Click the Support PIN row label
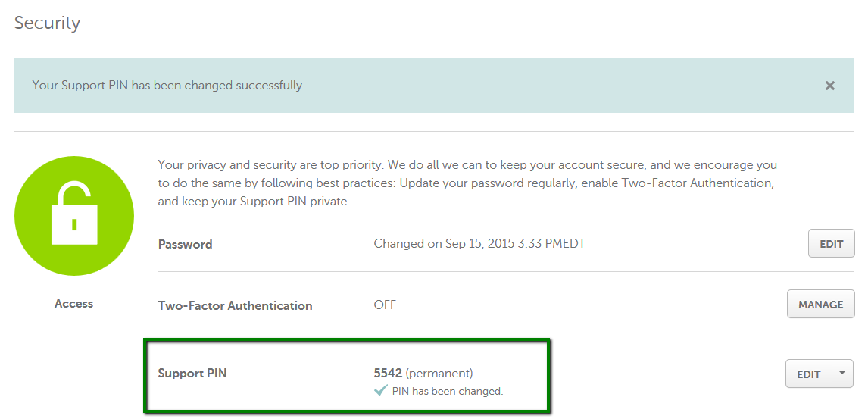The height and width of the screenshot is (419, 868). (192, 373)
